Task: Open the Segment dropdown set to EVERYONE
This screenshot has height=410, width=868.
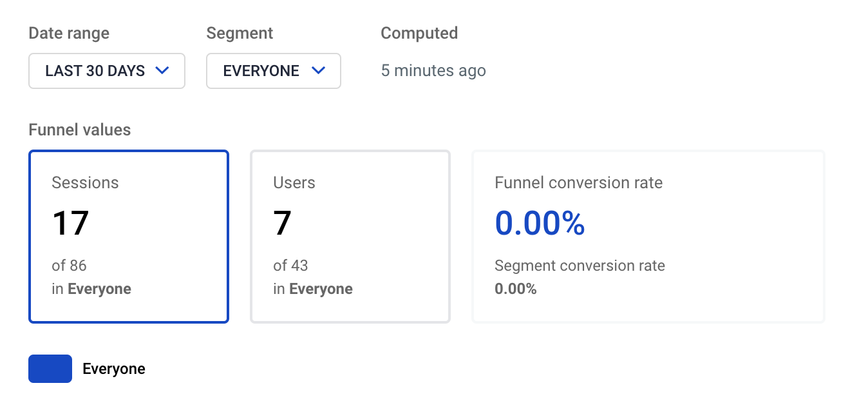Action: click(x=273, y=71)
